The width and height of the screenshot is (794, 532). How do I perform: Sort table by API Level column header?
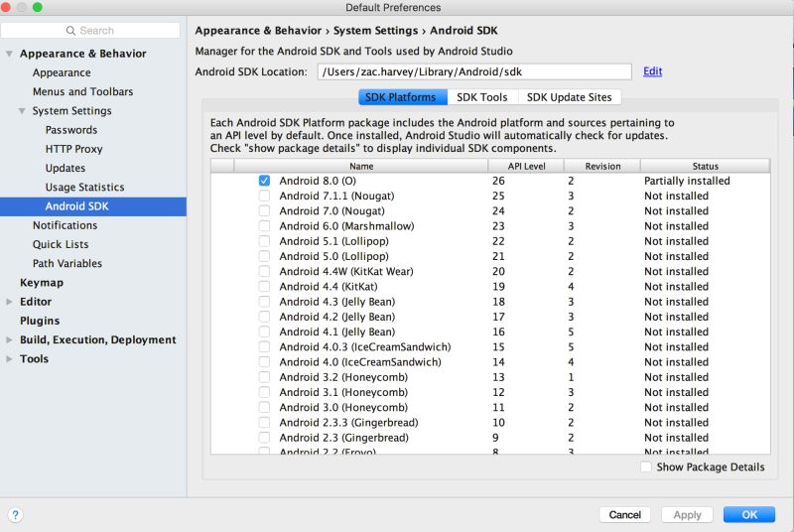click(x=526, y=166)
